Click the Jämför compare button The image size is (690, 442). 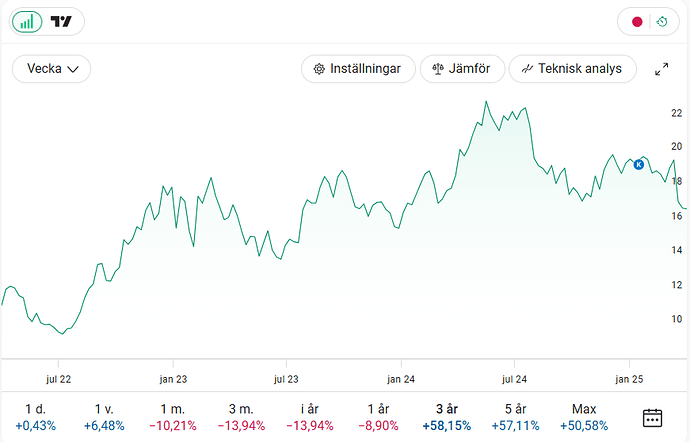tap(462, 69)
